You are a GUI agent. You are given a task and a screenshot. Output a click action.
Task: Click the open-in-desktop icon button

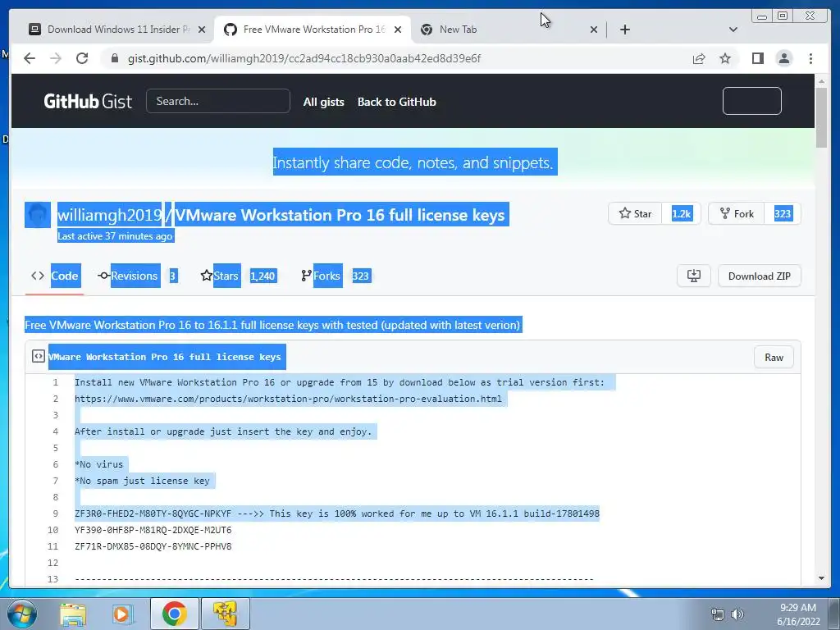click(694, 276)
